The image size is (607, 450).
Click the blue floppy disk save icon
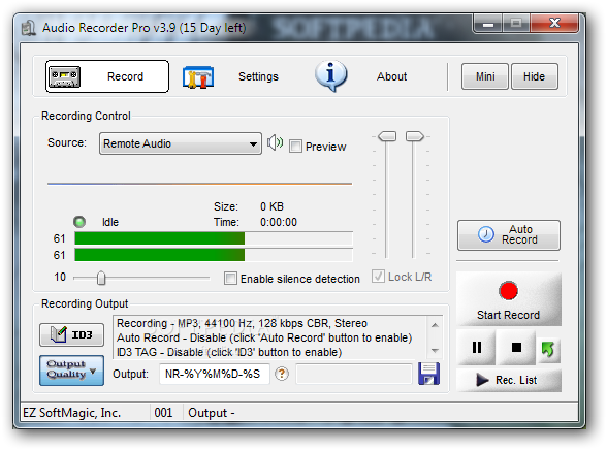[x=429, y=373]
